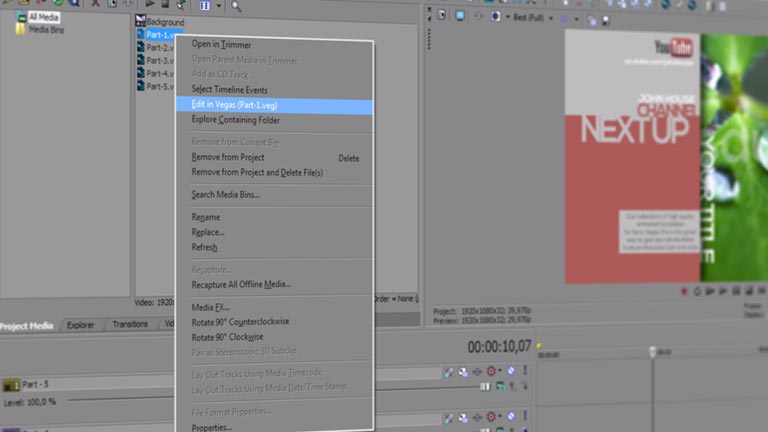Open the Best (Full) preview quality dropdown
768x432 pixels.
[x=533, y=18]
